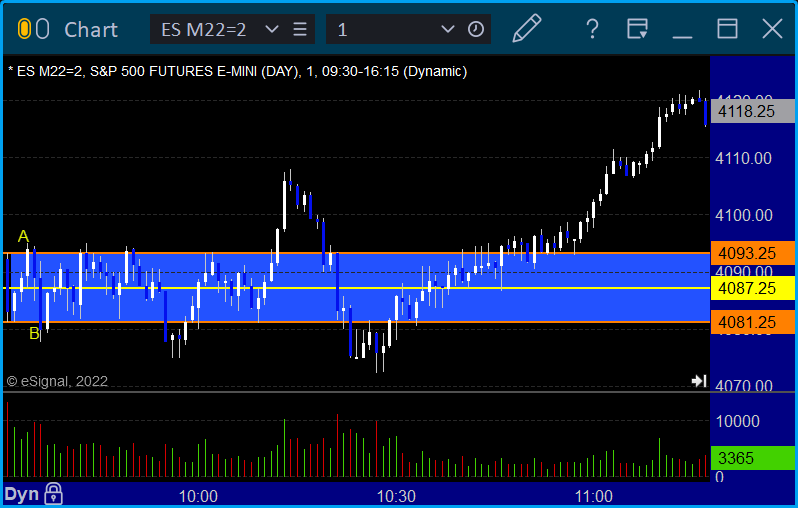Viewport: 798px width, 508px height.
Task: Expand the interval dropdown chevron
Action: click(x=447, y=29)
